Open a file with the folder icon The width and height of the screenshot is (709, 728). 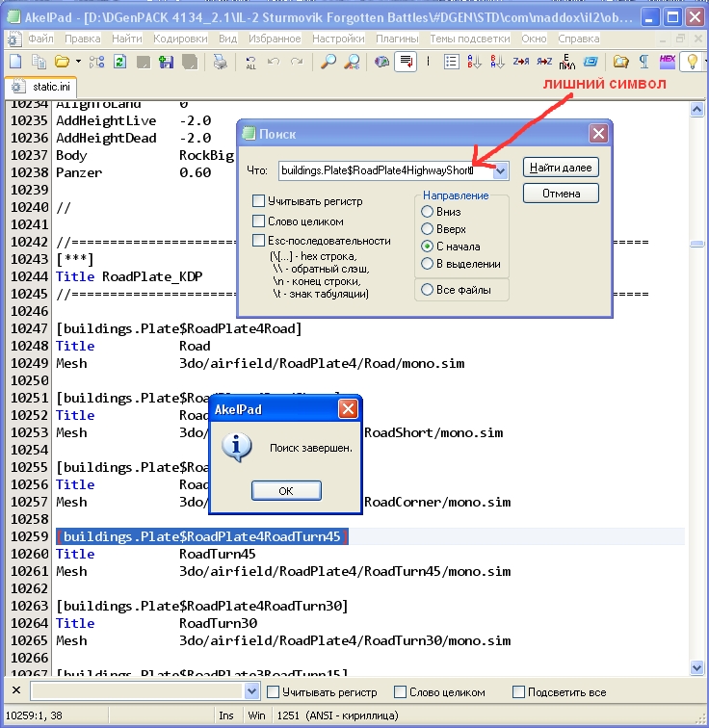coord(62,62)
